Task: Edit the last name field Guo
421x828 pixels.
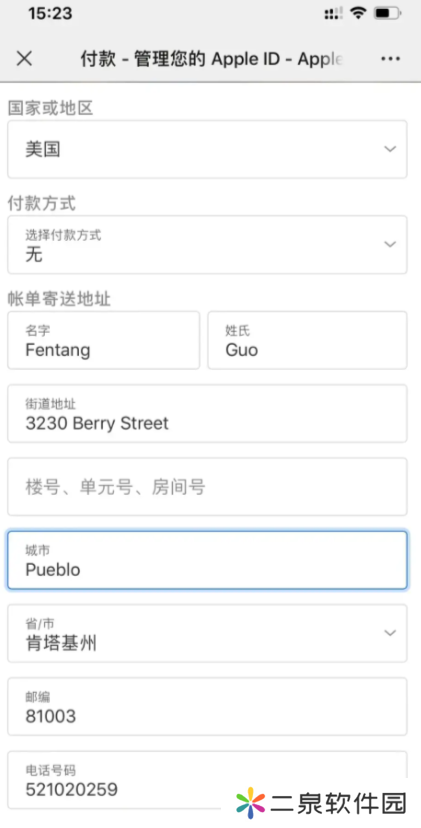Action: (307, 340)
